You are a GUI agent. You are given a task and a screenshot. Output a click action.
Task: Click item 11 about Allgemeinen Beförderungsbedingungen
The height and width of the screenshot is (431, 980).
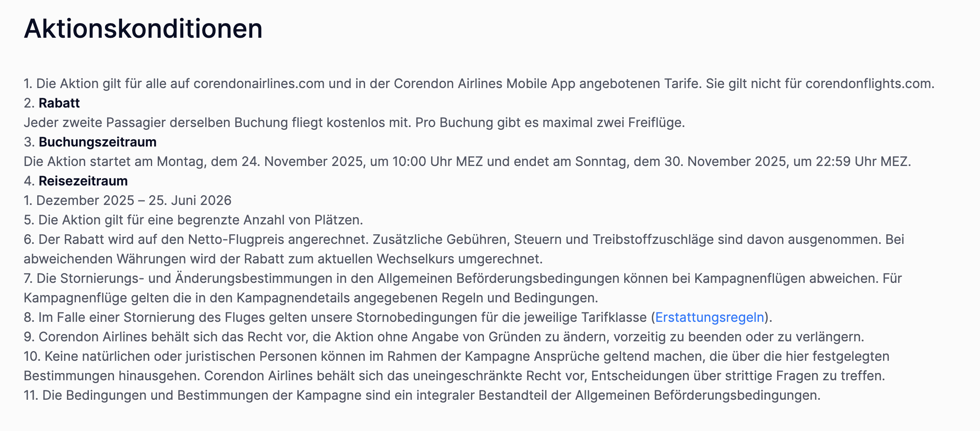[422, 395]
